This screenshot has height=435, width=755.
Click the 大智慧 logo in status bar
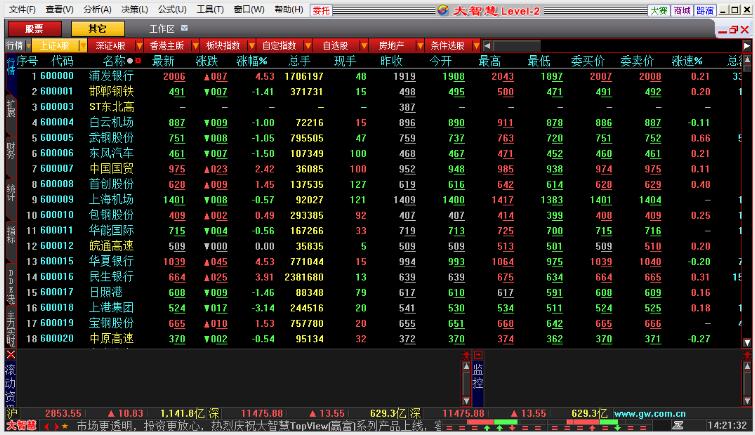click(x=20, y=426)
